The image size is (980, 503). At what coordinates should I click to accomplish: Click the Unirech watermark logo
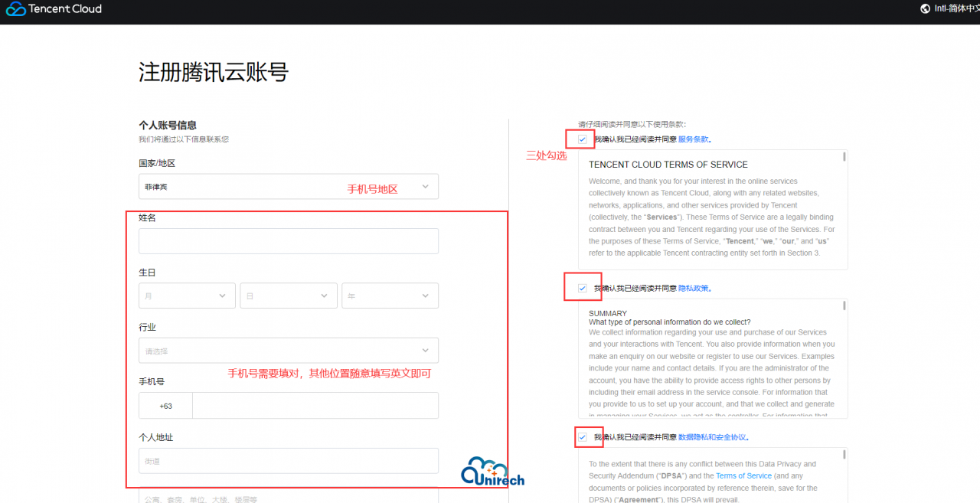(x=492, y=472)
